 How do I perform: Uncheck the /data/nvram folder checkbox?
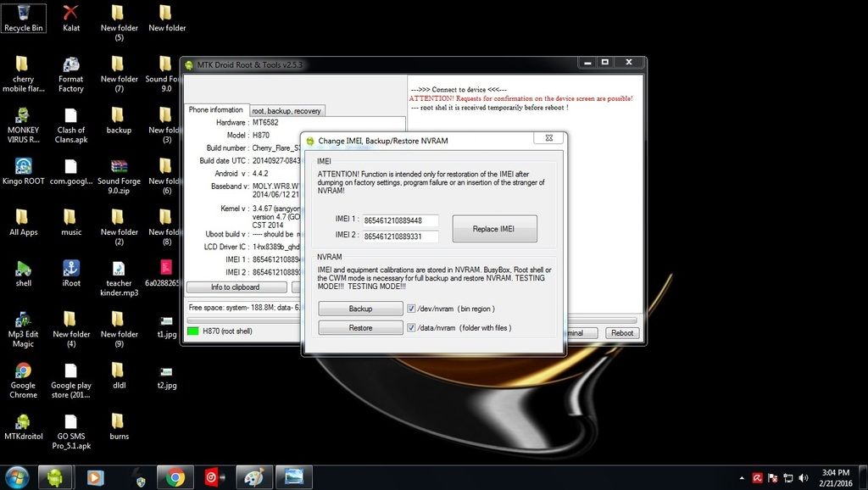(x=411, y=327)
